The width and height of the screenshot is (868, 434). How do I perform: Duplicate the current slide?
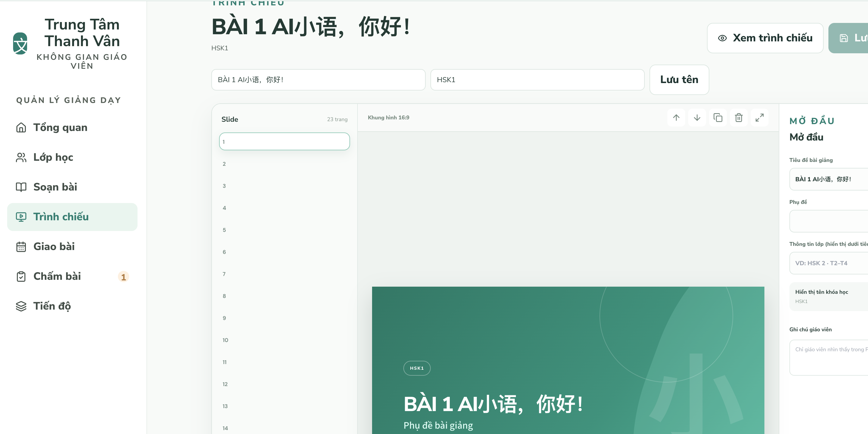tap(718, 118)
